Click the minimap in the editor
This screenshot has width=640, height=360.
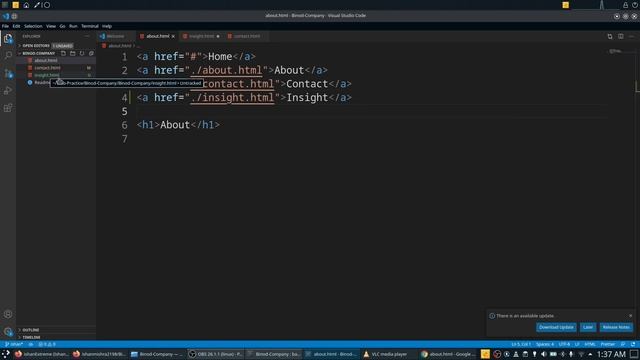pyautogui.click(x=616, y=51)
